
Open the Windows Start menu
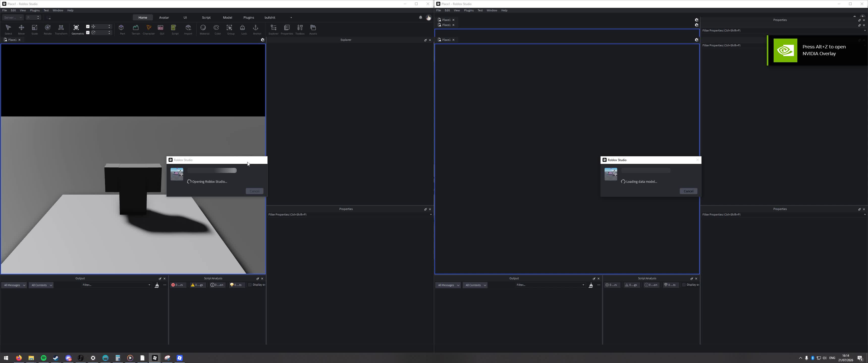coord(6,358)
